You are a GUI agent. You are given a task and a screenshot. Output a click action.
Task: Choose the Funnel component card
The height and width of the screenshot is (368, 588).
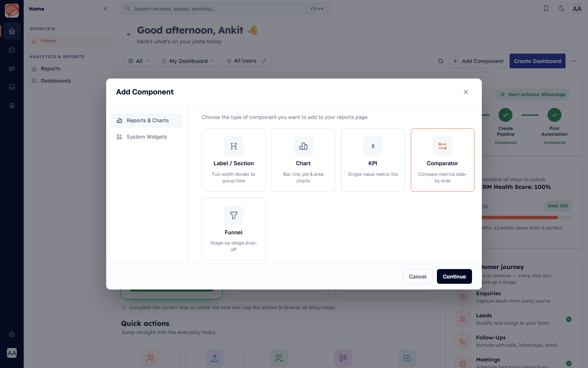(234, 229)
